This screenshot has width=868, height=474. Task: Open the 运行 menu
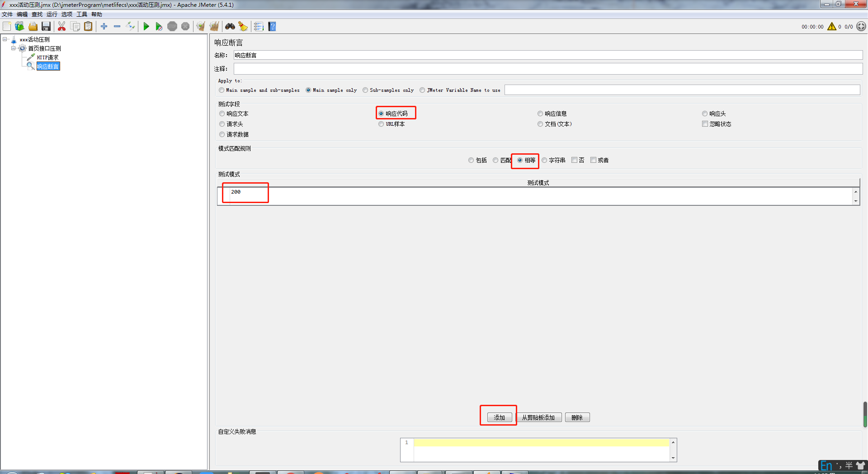pos(52,14)
